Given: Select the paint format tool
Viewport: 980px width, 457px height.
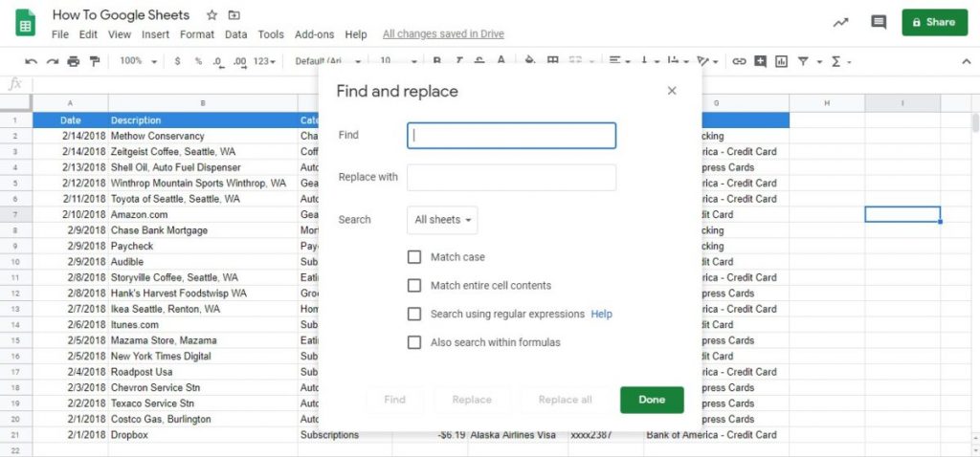Looking at the screenshot, I should pos(95,61).
